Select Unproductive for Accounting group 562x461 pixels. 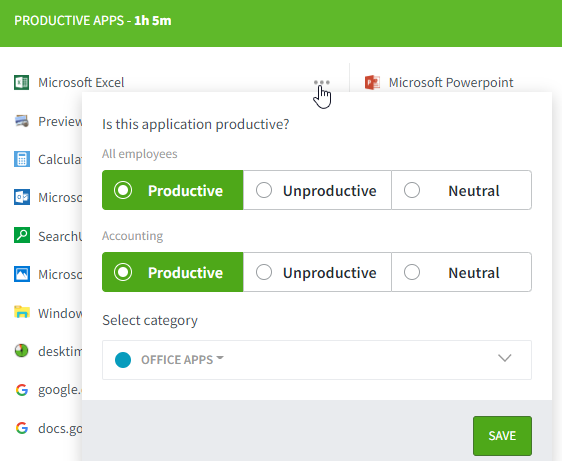tap(317, 272)
